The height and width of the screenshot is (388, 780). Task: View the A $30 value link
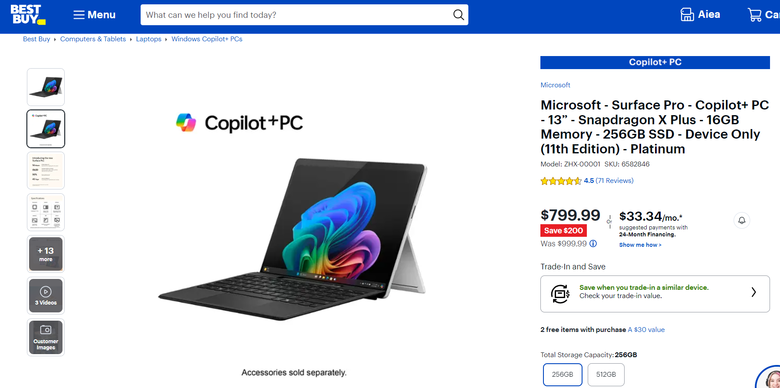pos(646,330)
